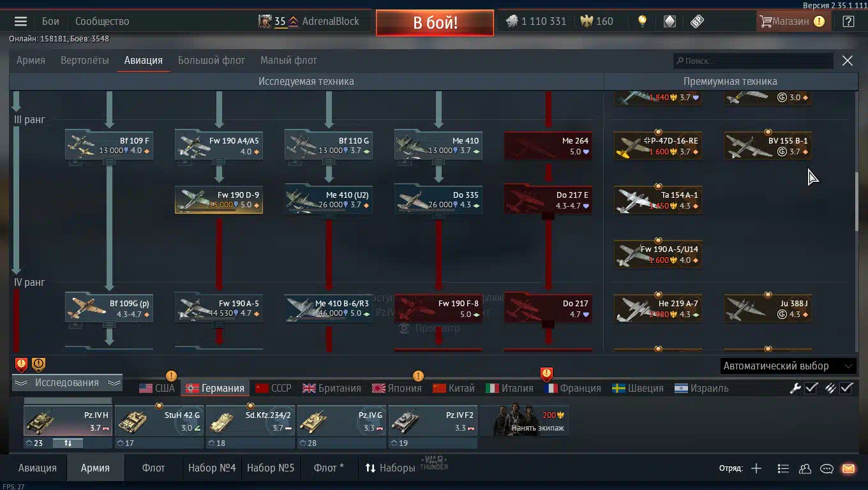This screenshot has height=490, width=868.
Task: Open the hamburger main menu
Action: 20,21
